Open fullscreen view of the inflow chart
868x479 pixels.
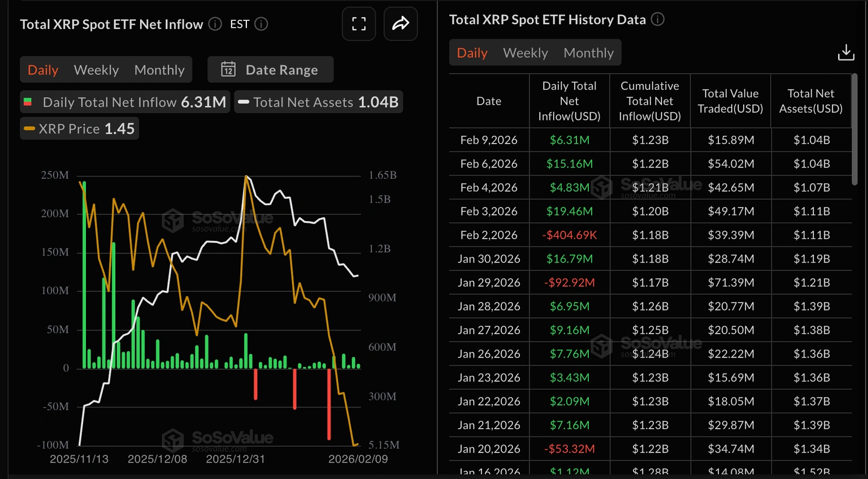coord(358,24)
